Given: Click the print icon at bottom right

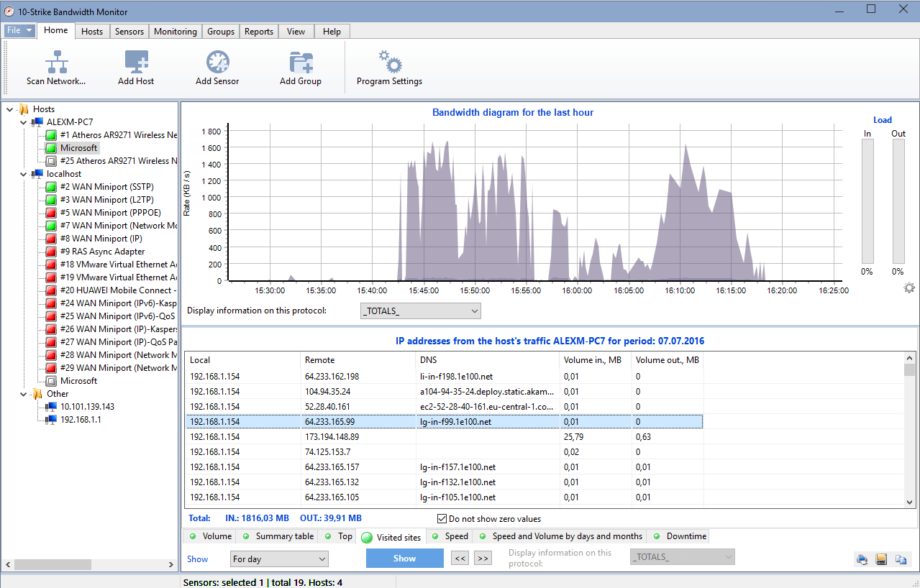Looking at the screenshot, I should coord(862,559).
